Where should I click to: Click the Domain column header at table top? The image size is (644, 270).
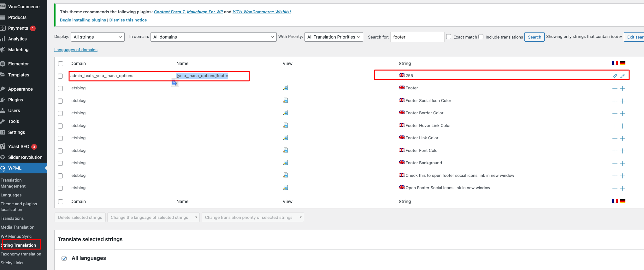tap(78, 63)
